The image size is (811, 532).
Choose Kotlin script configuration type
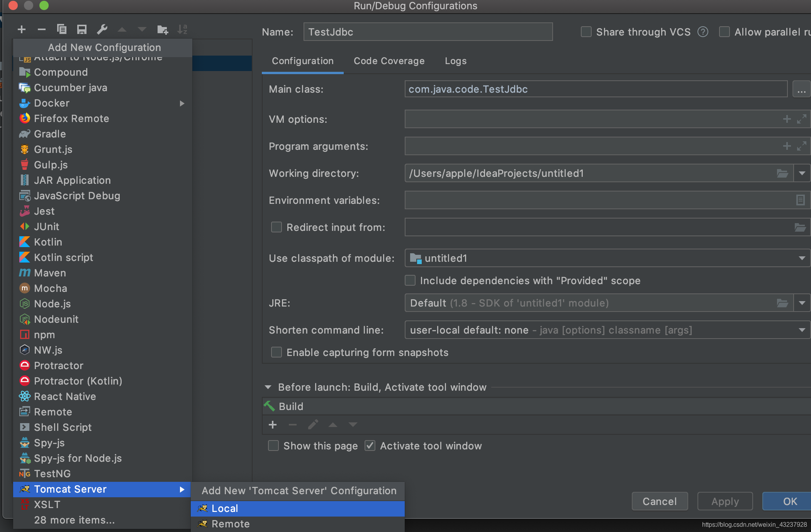(102, 258)
